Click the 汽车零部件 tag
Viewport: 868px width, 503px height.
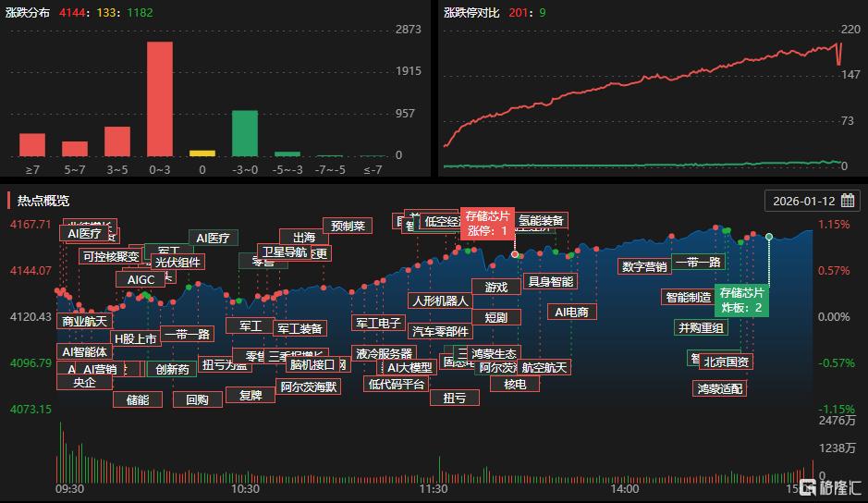[x=441, y=331]
